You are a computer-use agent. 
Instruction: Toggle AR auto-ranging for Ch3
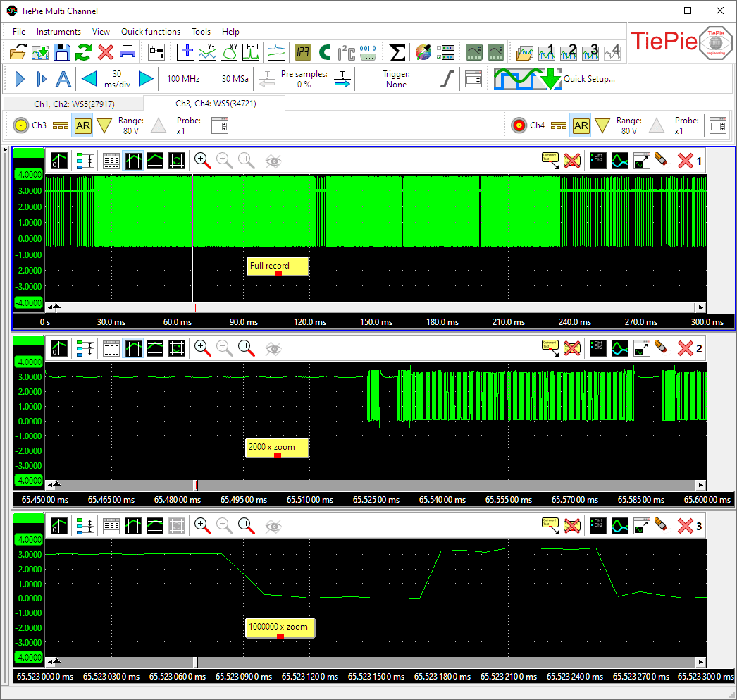tap(82, 125)
